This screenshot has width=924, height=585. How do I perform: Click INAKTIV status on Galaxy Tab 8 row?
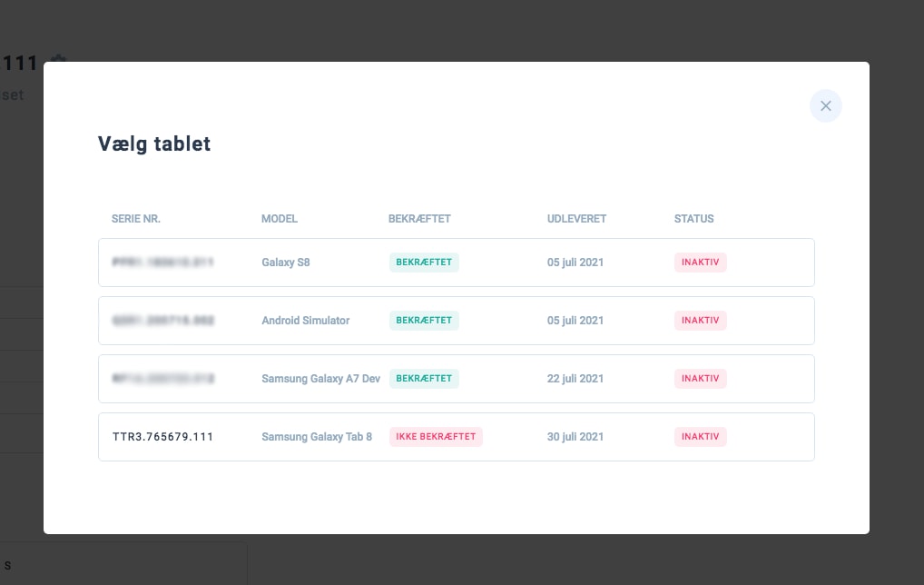click(700, 437)
